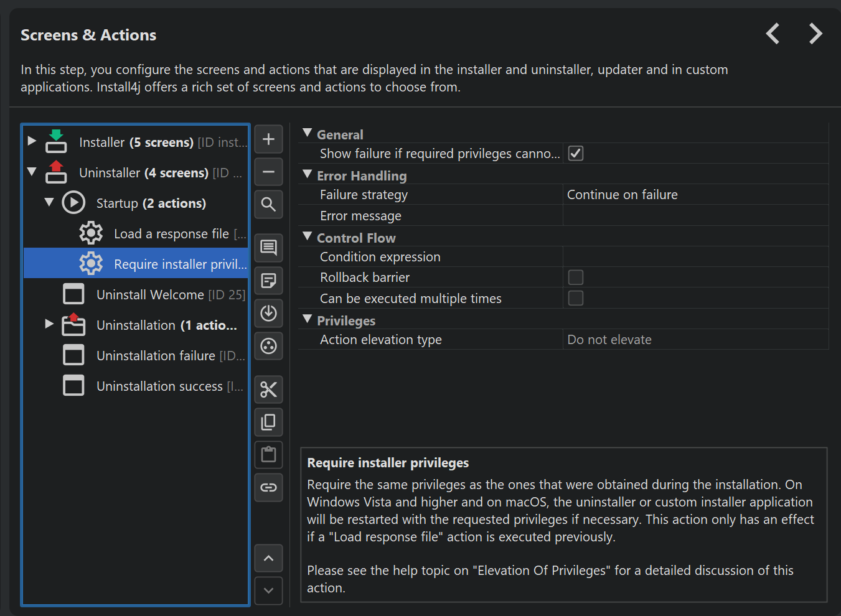Collapse the Error Handling section
The image size is (841, 616).
[x=307, y=175]
